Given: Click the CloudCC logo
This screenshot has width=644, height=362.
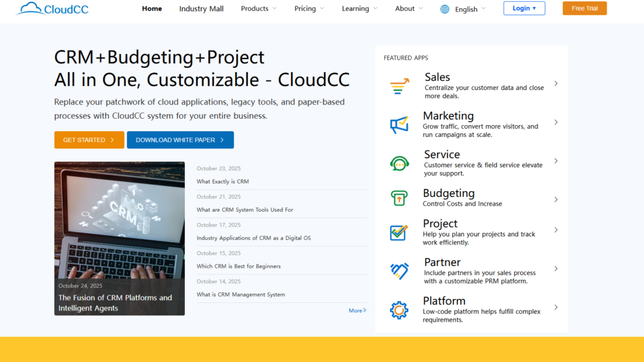Looking at the screenshot, I should pyautogui.click(x=53, y=9).
